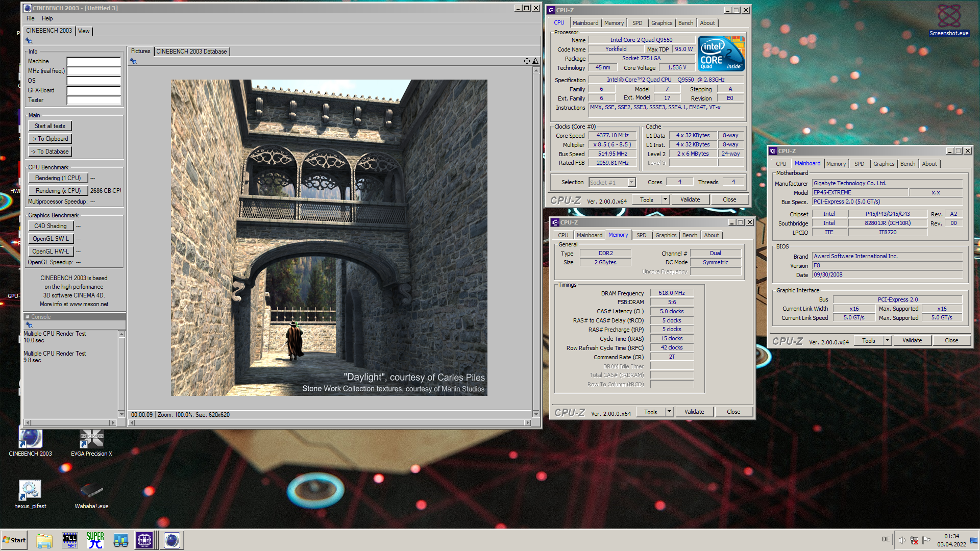The width and height of the screenshot is (980, 551).
Task: Click the DE language indicator in taskbar
Action: [886, 540]
